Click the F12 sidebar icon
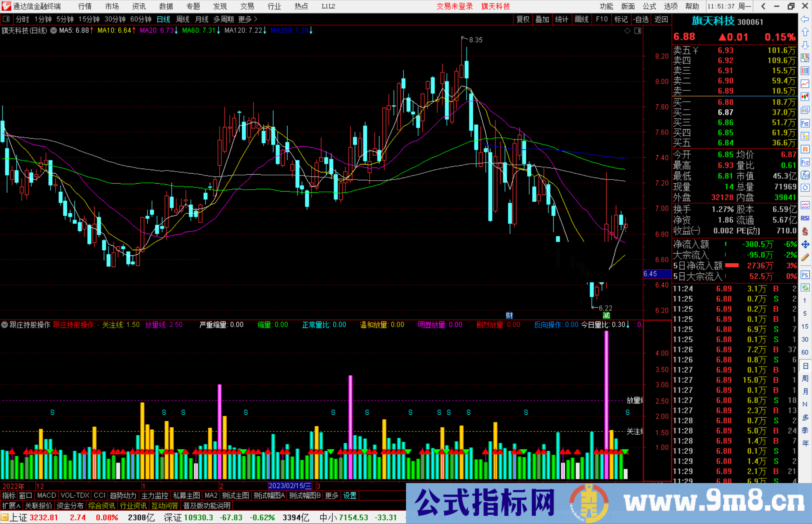This screenshot has width=812, height=524. tap(805, 162)
